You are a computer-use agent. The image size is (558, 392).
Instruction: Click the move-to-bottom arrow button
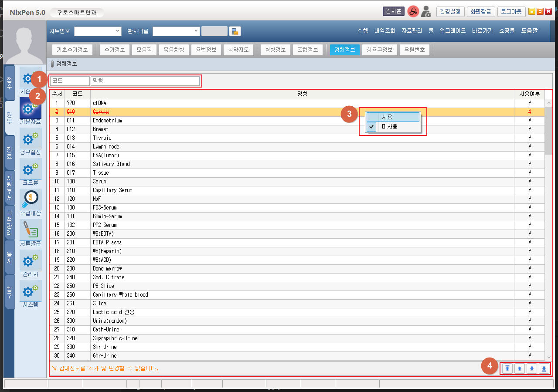pos(544,368)
